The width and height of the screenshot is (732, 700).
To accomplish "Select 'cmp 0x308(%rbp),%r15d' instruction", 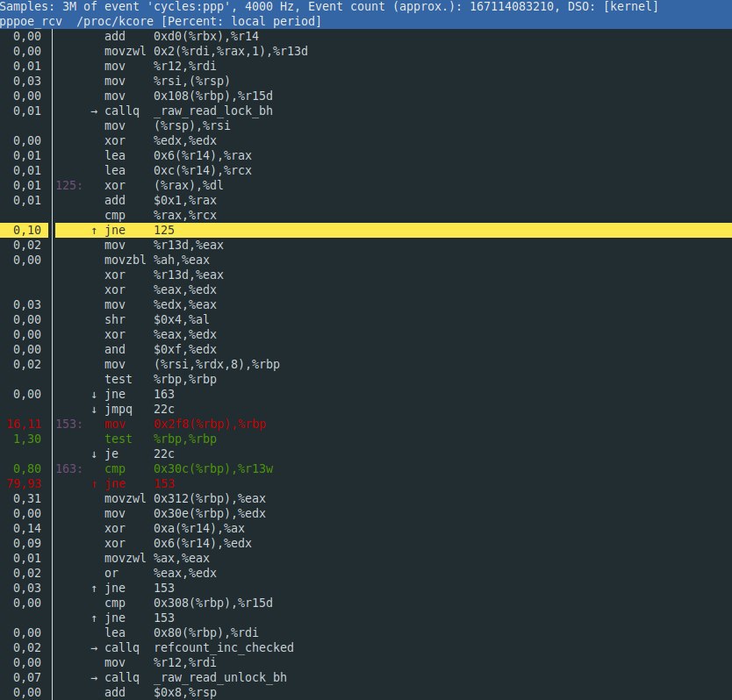I will pyautogui.click(x=189, y=603).
